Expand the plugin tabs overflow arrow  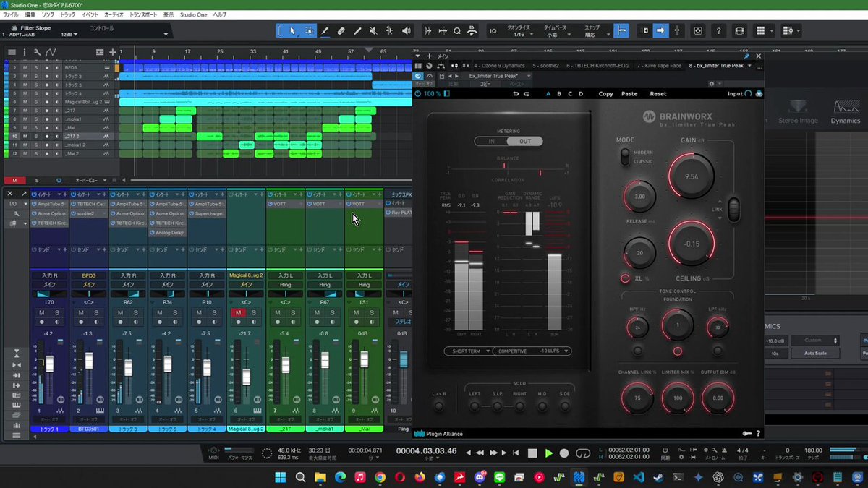tap(749, 66)
